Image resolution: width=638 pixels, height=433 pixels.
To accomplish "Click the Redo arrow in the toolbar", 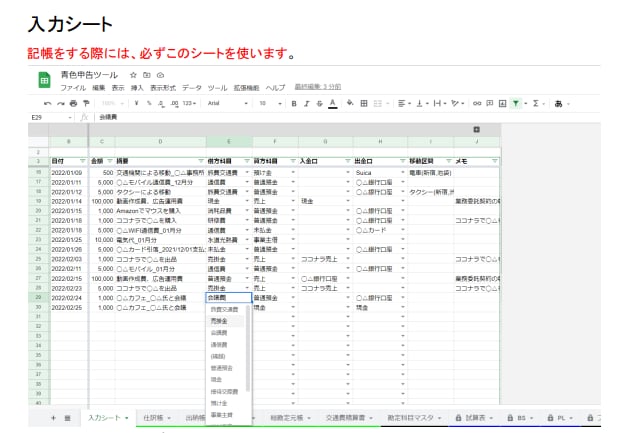I will pos(61,103).
